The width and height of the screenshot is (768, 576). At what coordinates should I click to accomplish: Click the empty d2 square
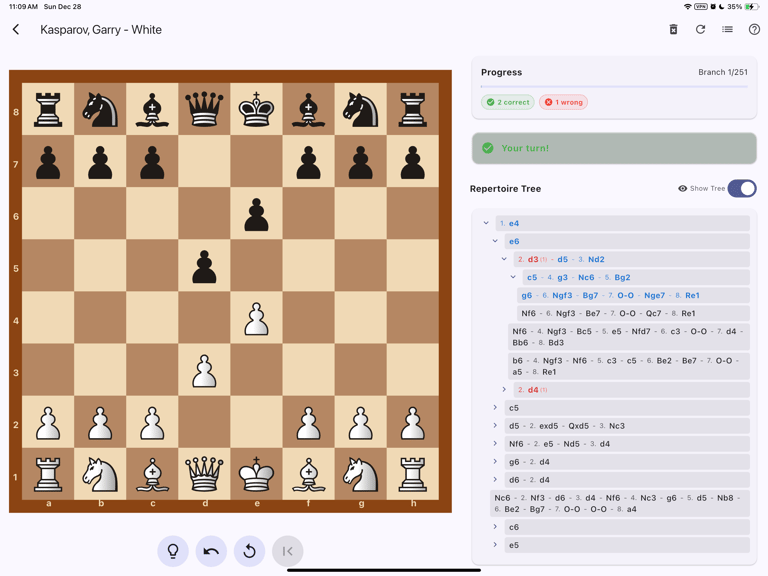coord(204,422)
